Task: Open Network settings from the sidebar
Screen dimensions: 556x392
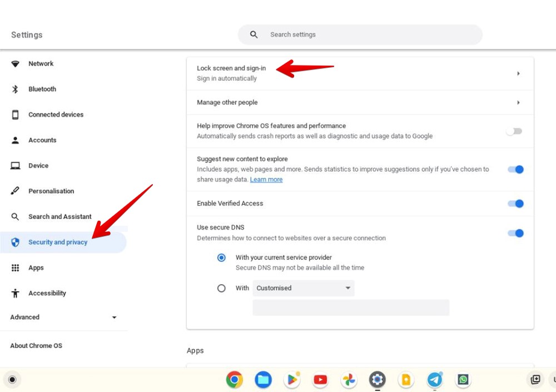Action: pos(41,63)
